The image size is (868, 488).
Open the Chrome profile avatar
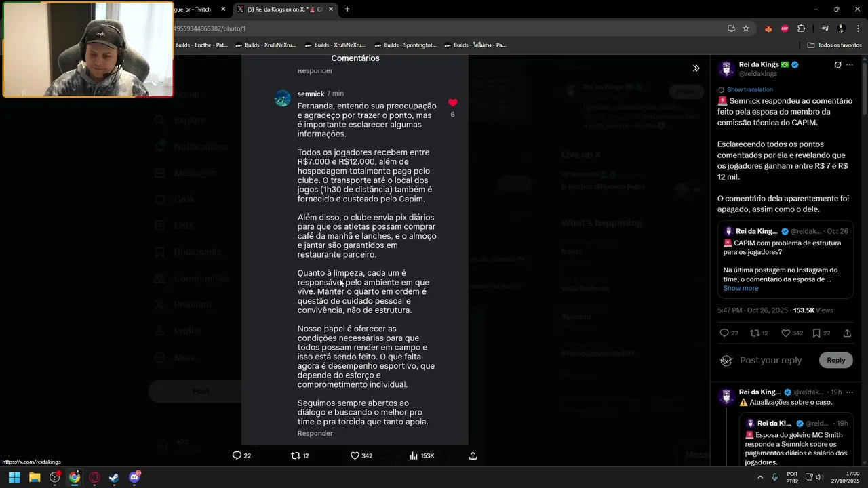(x=842, y=28)
